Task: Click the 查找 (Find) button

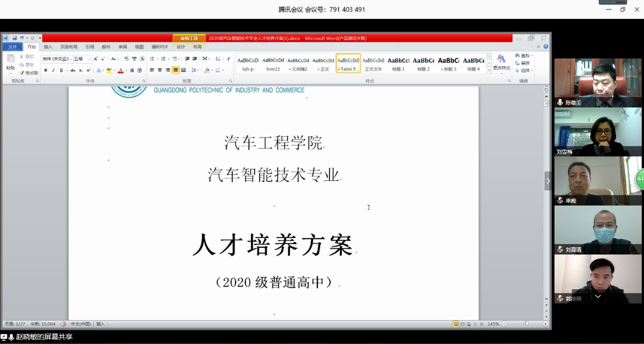Action: pyautogui.click(x=524, y=56)
